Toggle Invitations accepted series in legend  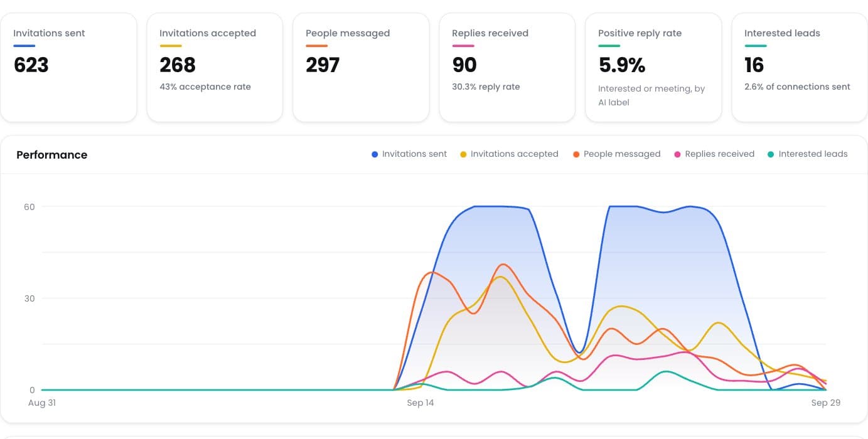(x=509, y=154)
